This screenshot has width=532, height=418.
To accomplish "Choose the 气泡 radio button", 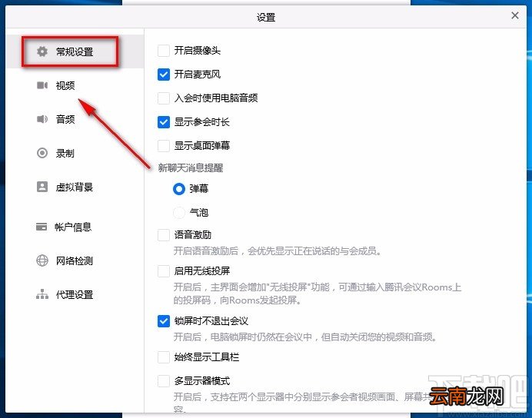I will [179, 213].
